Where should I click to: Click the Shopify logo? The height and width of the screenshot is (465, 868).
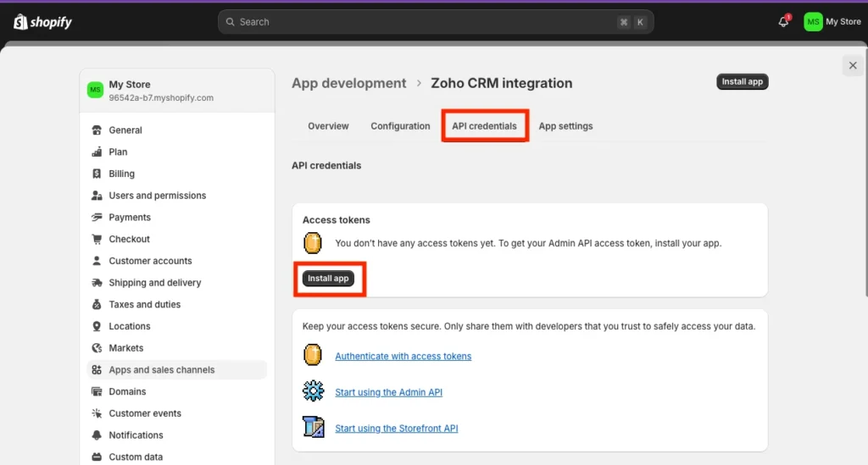[42, 22]
